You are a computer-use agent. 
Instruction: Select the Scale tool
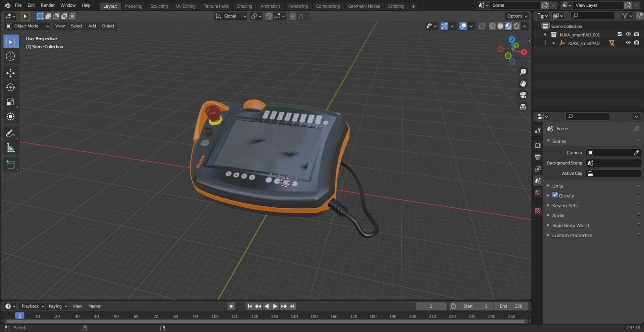click(10, 102)
